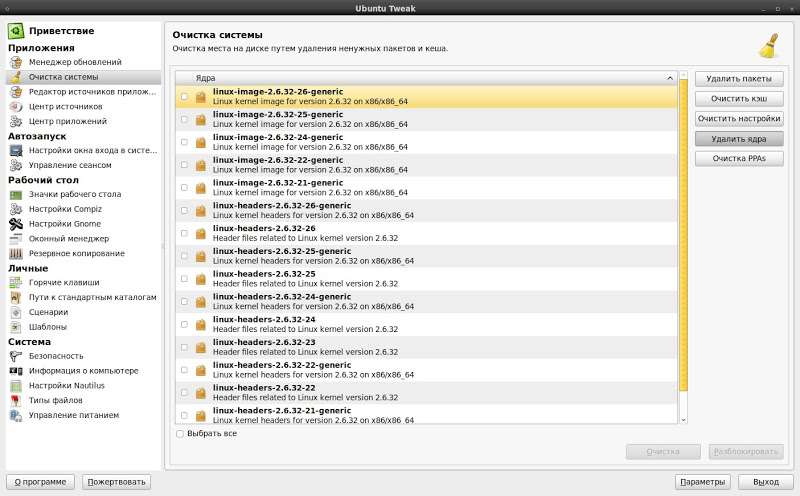This screenshot has height=496, width=800.
Task: Select the Очистка системы broom icon in sidebar
Action: coord(16,77)
